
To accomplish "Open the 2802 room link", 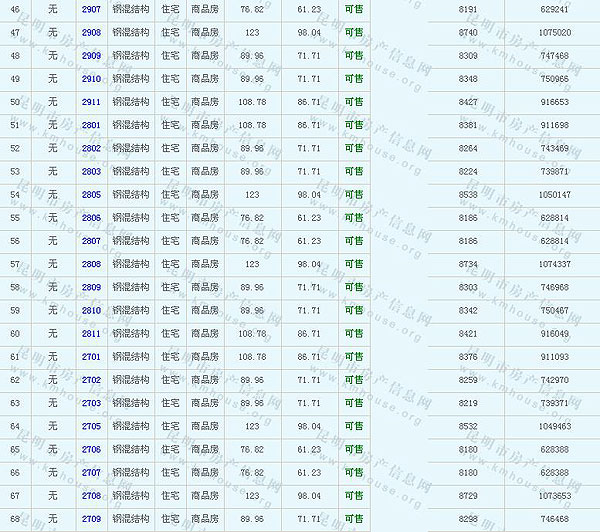I will coord(91,148).
